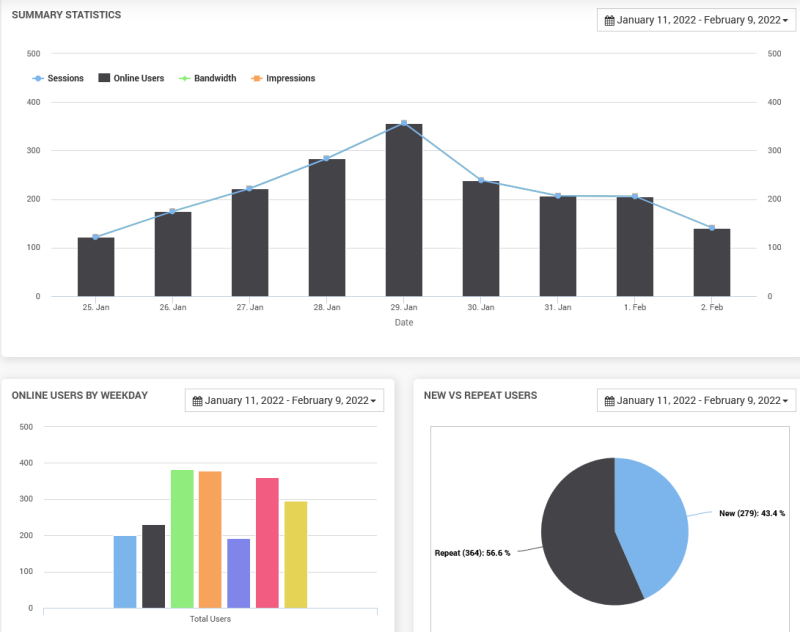Open New vs Repeat Users date range dropdown

click(696, 401)
